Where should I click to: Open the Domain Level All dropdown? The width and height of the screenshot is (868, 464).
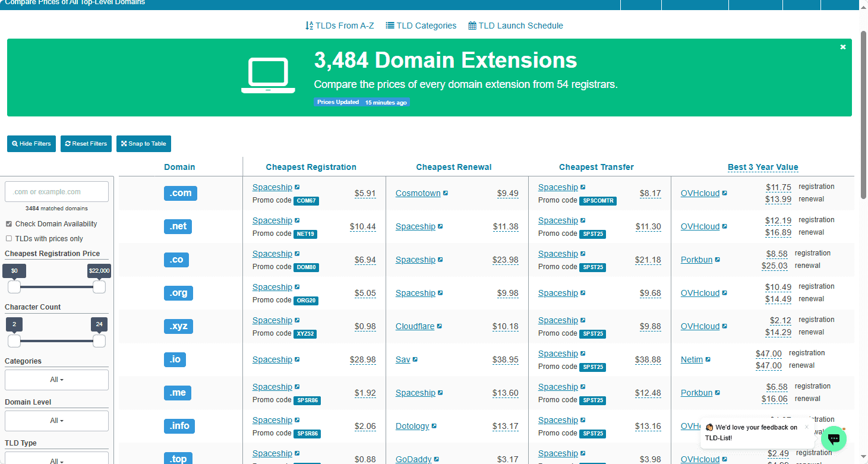coord(56,421)
